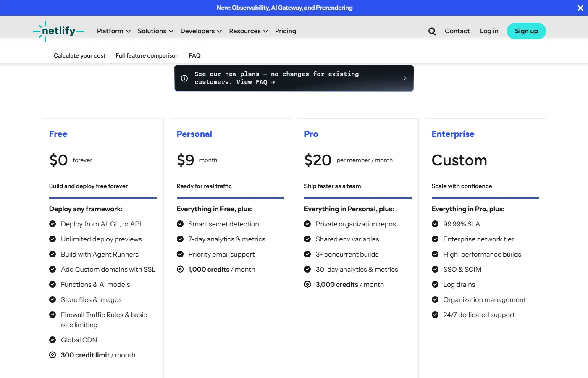Click checkmark icon beside 24/7 dedicated support

[x=435, y=315]
